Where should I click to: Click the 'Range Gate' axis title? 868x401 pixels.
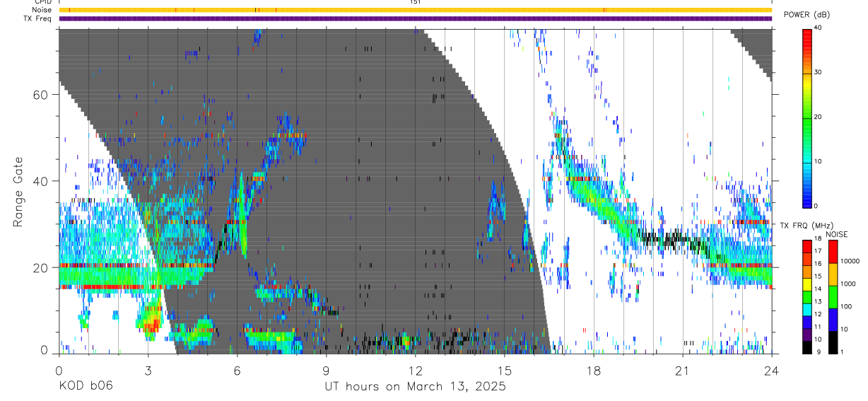[17, 192]
